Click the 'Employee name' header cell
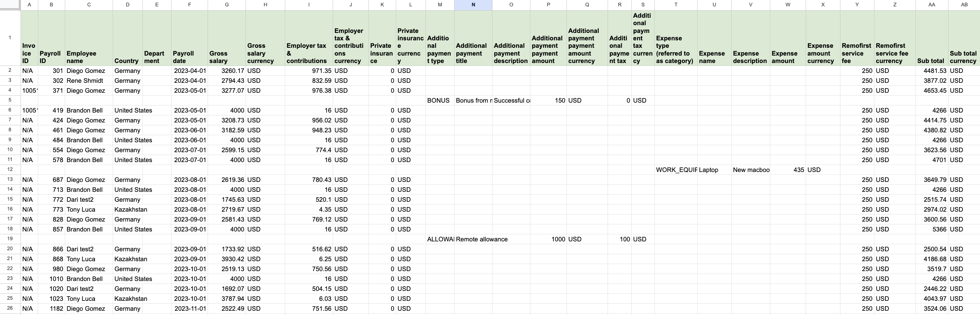 [x=89, y=38]
